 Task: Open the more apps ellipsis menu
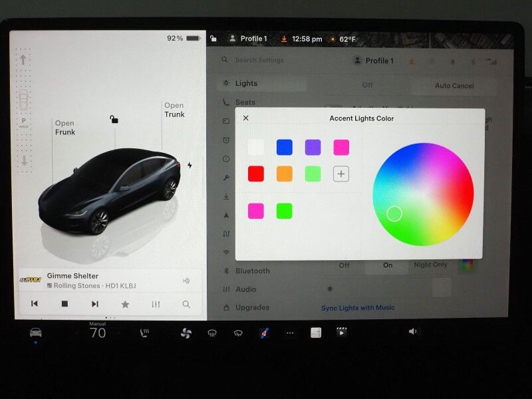pyautogui.click(x=290, y=333)
